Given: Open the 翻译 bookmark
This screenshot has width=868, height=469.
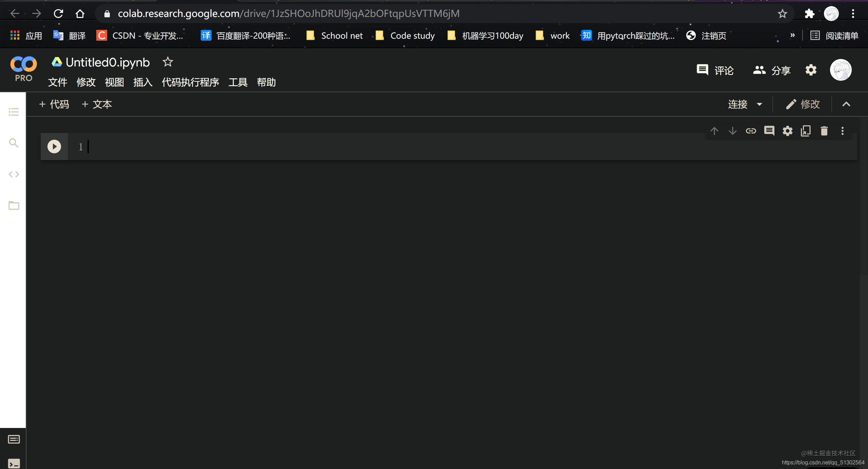Looking at the screenshot, I should [70, 36].
